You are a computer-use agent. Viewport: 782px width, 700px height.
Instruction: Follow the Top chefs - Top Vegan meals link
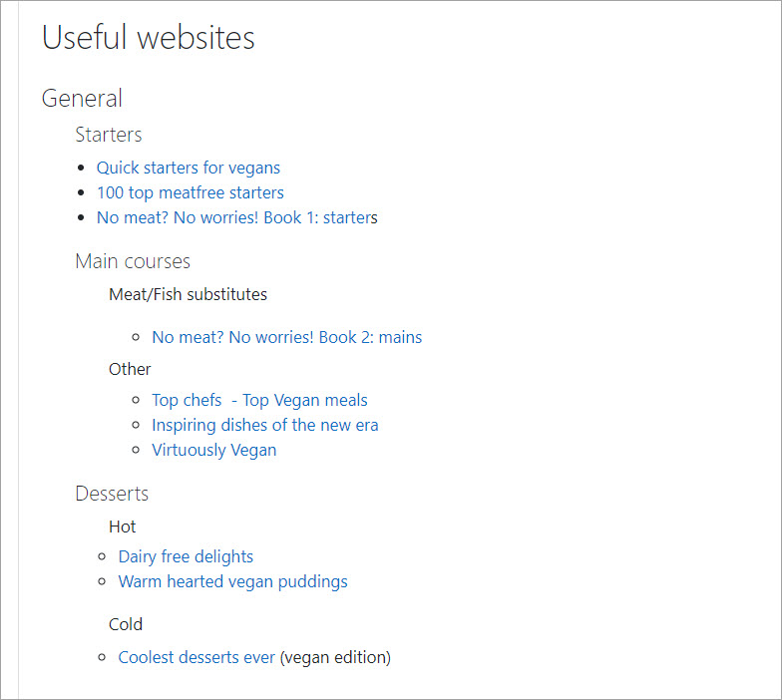point(259,400)
